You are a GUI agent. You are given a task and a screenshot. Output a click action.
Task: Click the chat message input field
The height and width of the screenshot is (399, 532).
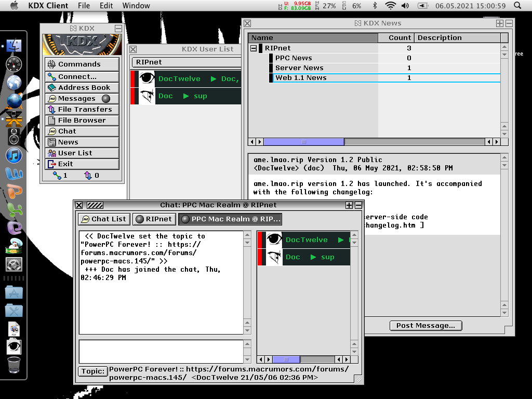pyautogui.click(x=161, y=351)
